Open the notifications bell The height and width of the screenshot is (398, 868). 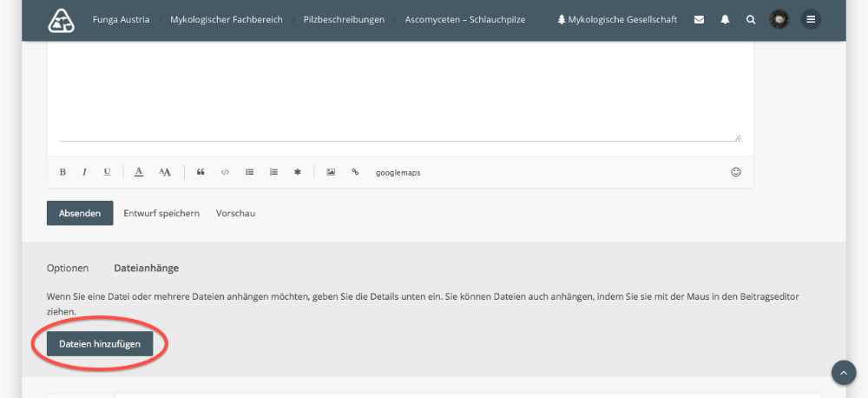pos(725,20)
